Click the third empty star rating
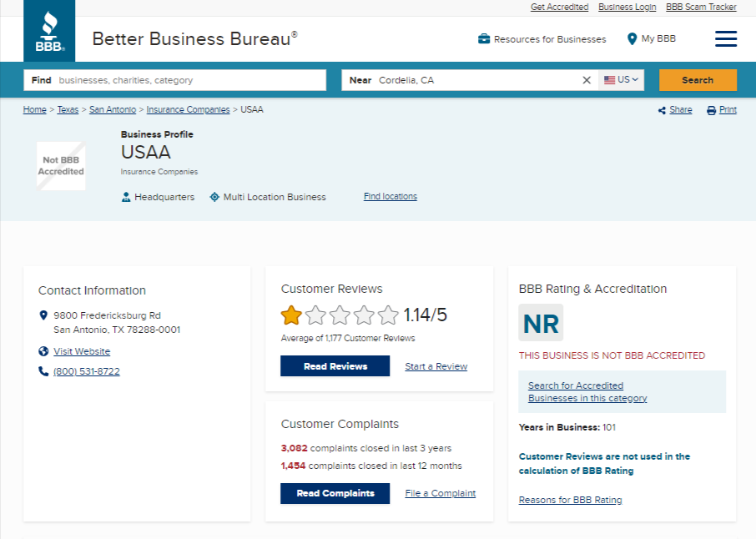756x539 pixels. pos(340,315)
